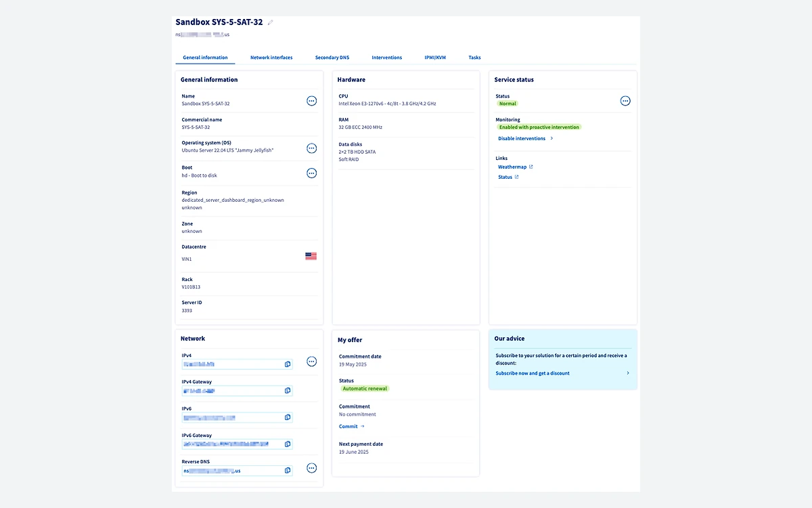
Task: Click the external link icon next to Status link
Action: (x=517, y=177)
